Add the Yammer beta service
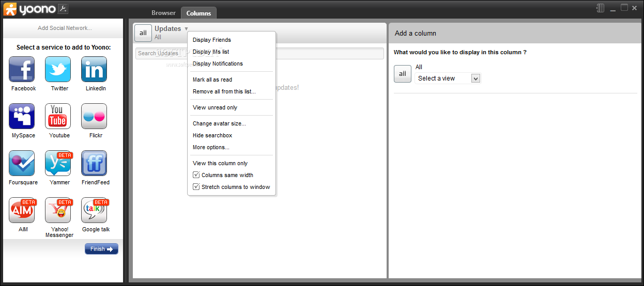This screenshot has width=644, height=286. tap(58, 163)
